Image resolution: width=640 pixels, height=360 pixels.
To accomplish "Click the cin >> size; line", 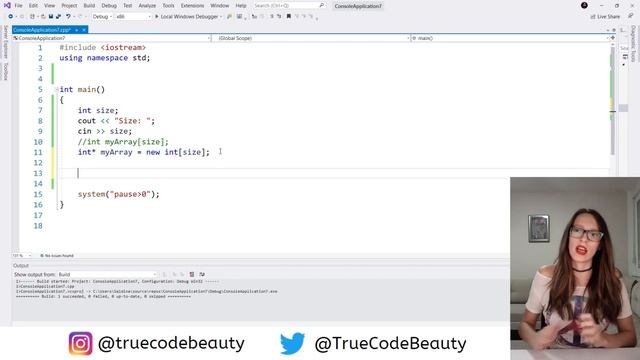I will click(x=105, y=131).
